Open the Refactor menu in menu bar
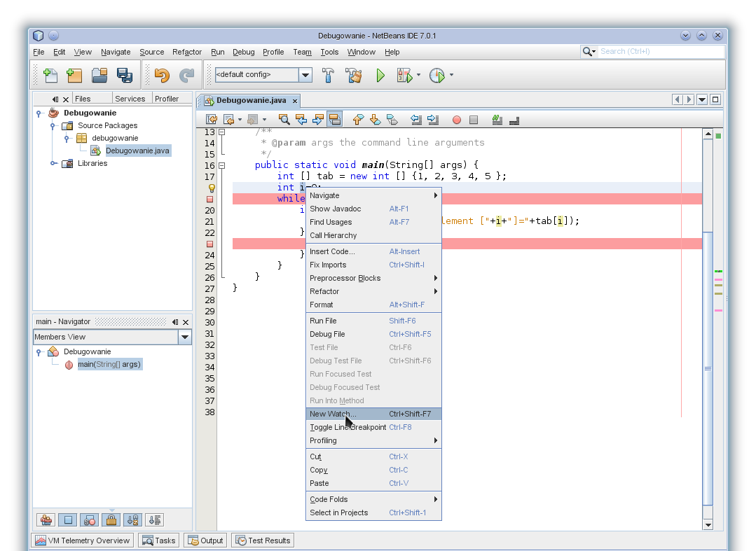This screenshot has height=551, width=756. pos(187,52)
